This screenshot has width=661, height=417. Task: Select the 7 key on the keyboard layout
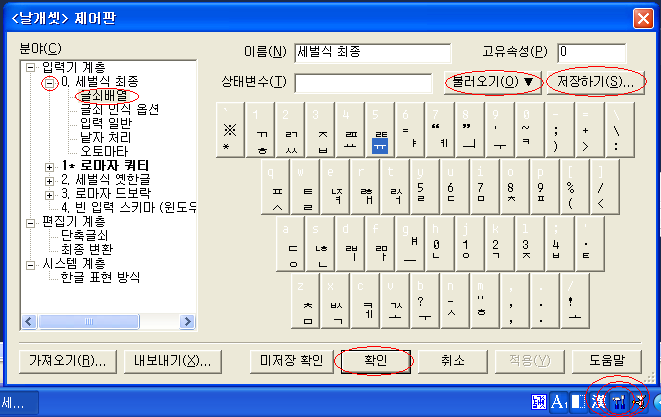click(439, 129)
